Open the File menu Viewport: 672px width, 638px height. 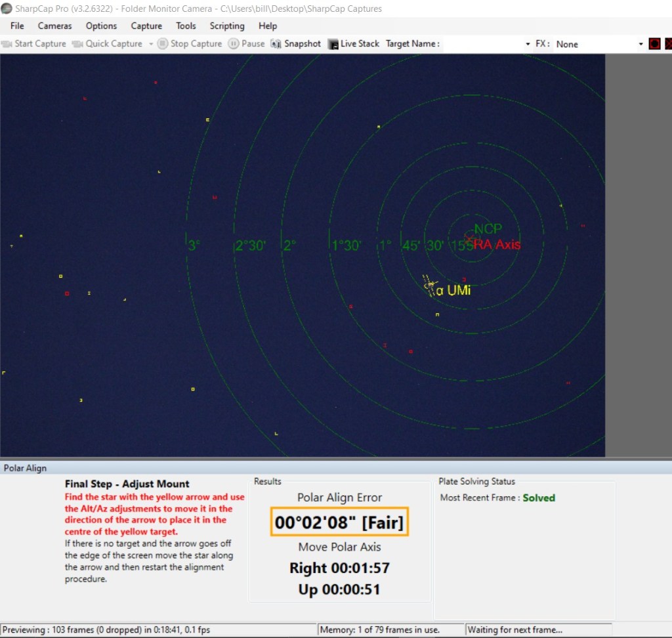point(17,26)
